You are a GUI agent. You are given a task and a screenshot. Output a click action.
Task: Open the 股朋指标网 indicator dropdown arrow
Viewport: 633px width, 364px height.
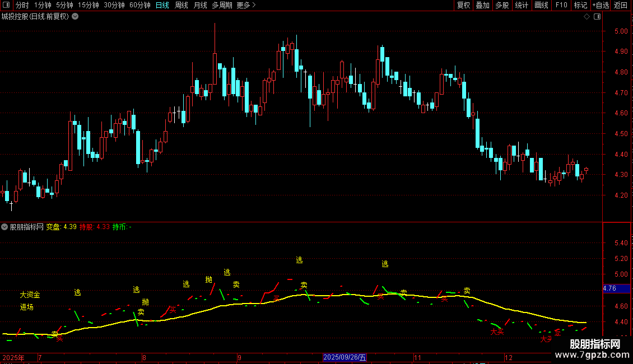click(x=4, y=227)
